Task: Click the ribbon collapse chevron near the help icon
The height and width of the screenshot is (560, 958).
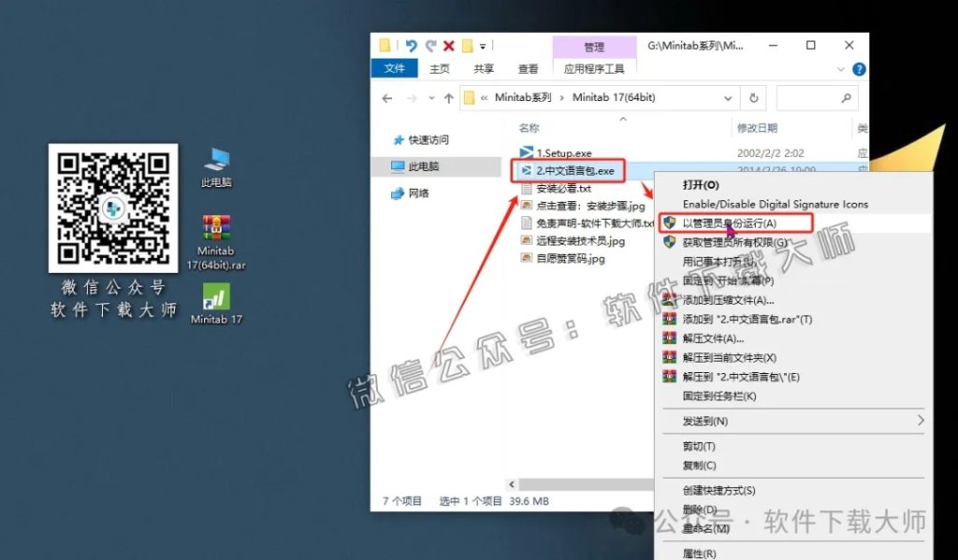Action: coord(839,68)
